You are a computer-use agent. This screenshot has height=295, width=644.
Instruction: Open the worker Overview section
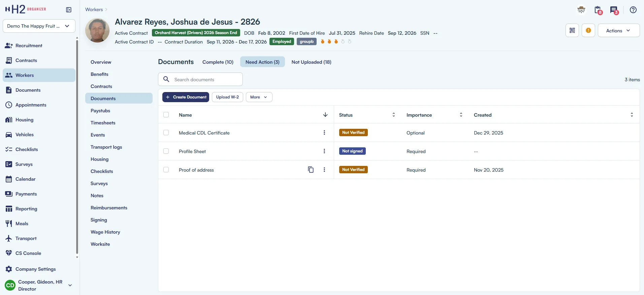click(x=119, y=62)
